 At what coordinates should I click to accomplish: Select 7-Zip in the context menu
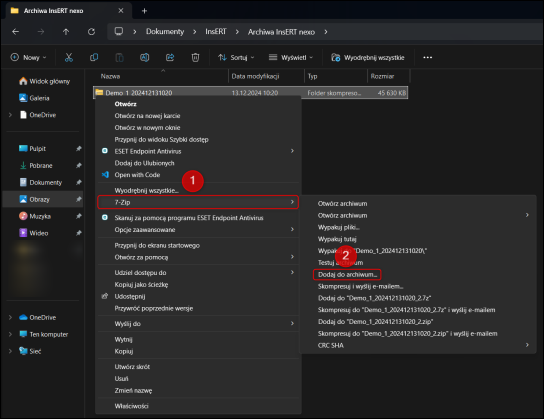pyautogui.click(x=198, y=202)
